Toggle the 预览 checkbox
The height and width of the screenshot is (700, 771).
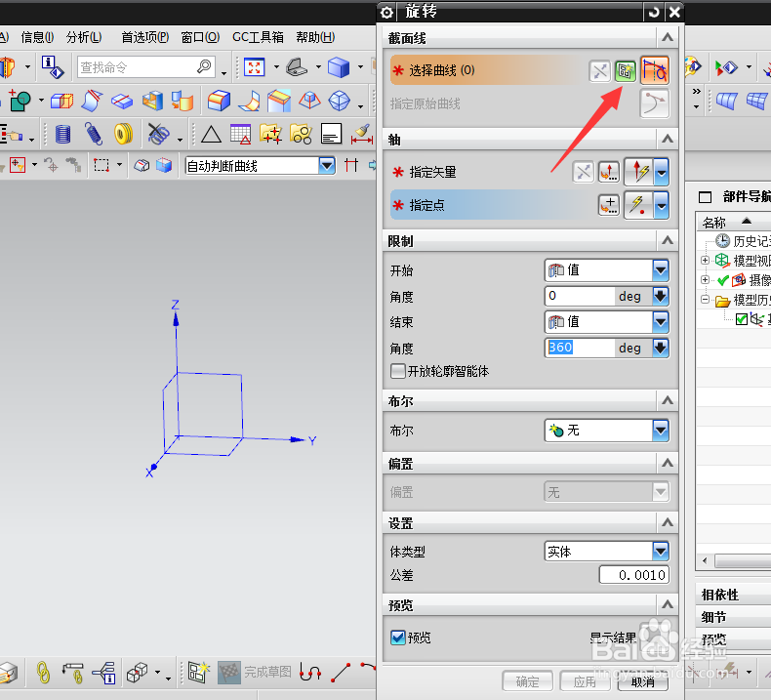pyautogui.click(x=397, y=638)
